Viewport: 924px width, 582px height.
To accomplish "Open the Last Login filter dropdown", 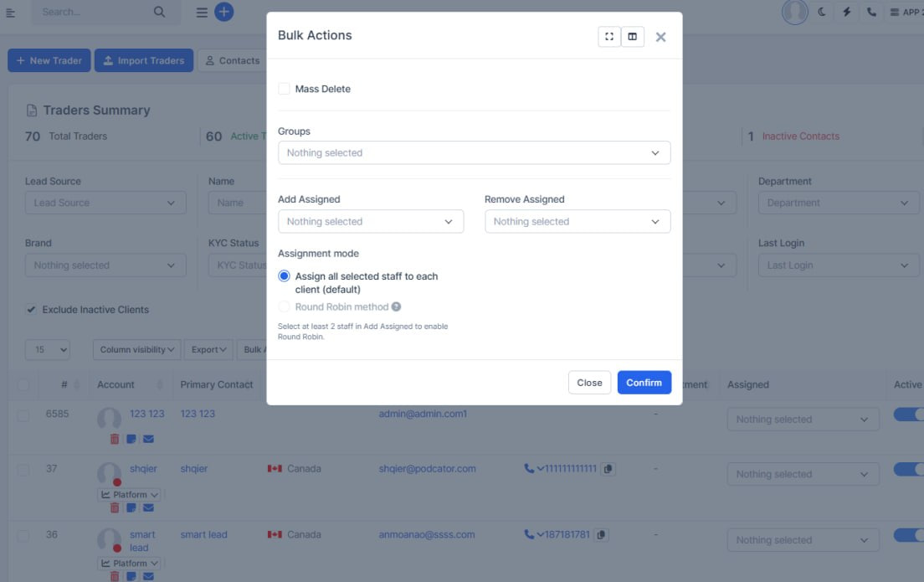I will (x=839, y=265).
